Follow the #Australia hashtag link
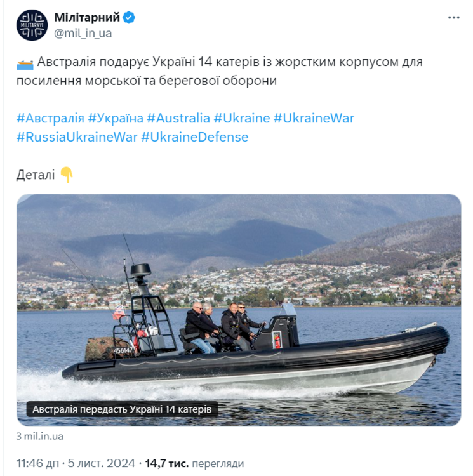Image resolution: width=473 pixels, height=476 pixels. [x=178, y=118]
